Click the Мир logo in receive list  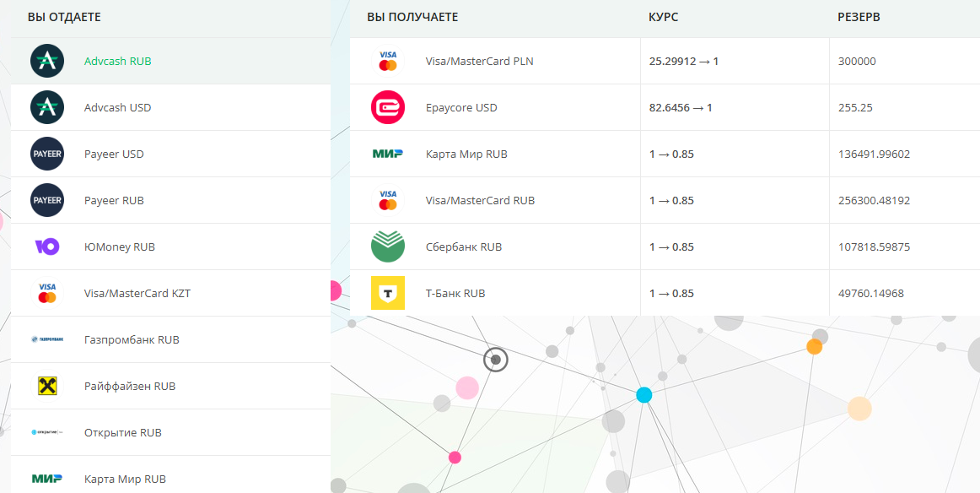click(x=387, y=154)
